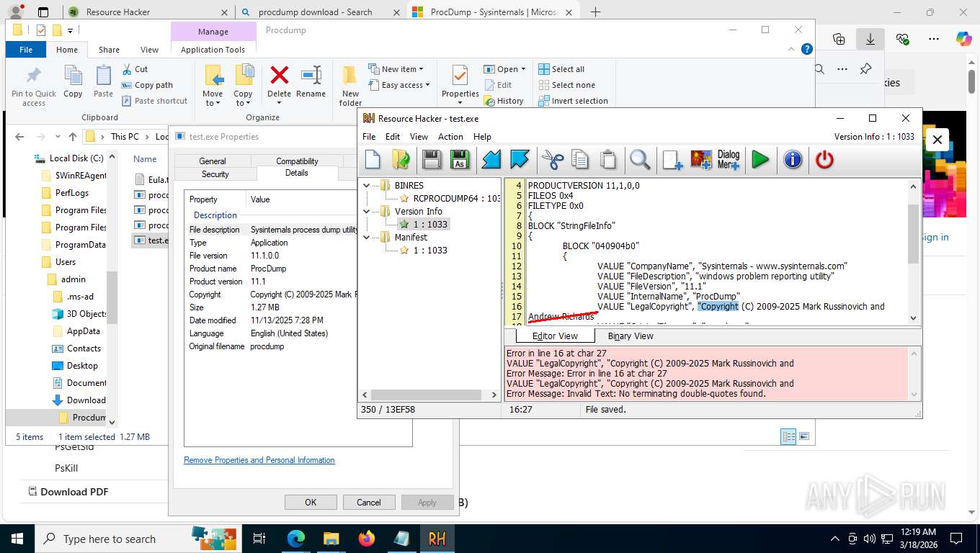Click Download PDF on the web page

pos(68,492)
